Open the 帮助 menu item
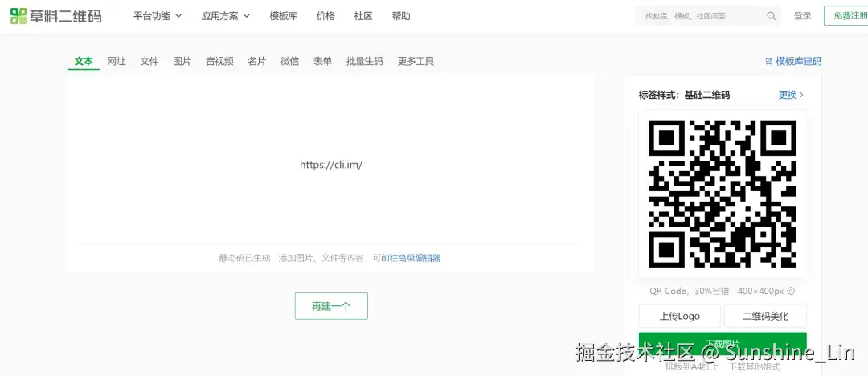Screen dimensions: 868x376 (x=401, y=16)
